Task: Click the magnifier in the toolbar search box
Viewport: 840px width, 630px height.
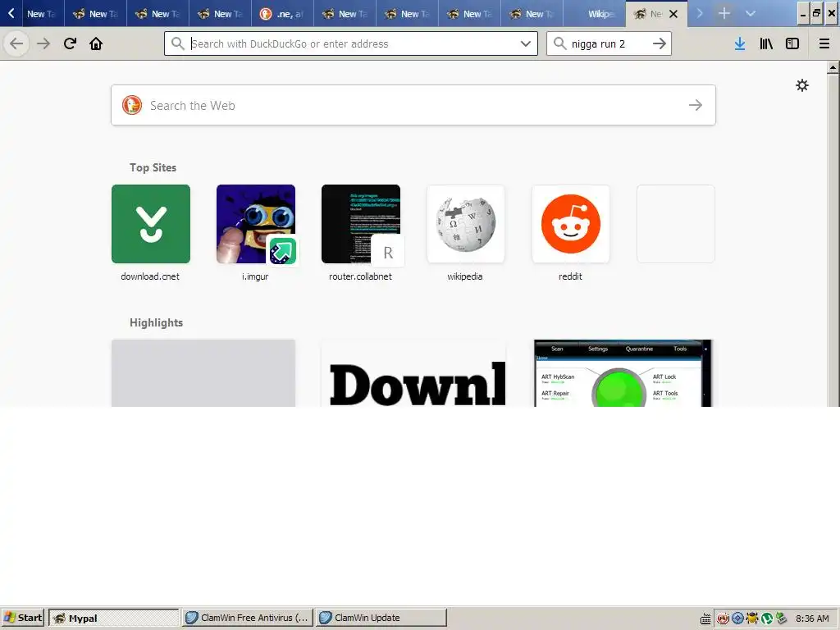Action: pyautogui.click(x=559, y=43)
